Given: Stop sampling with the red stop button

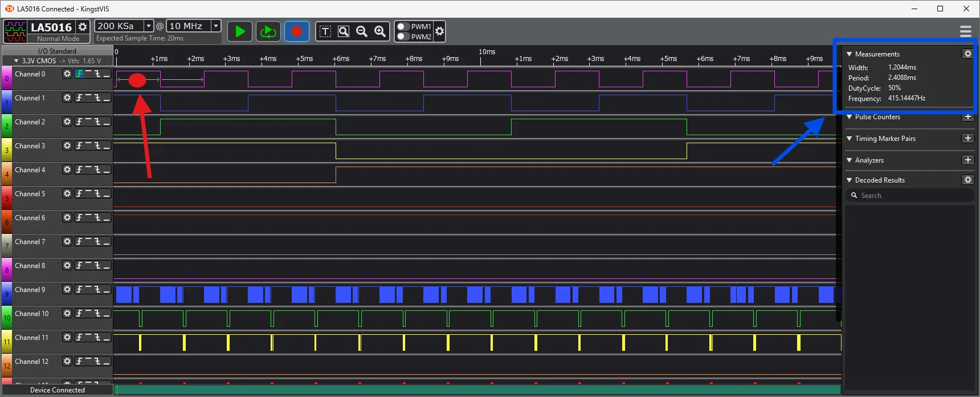Looking at the screenshot, I should coord(296,31).
